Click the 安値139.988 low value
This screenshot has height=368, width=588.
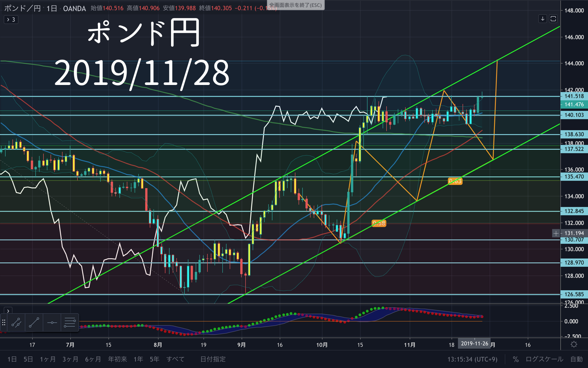pyautogui.click(x=179, y=8)
